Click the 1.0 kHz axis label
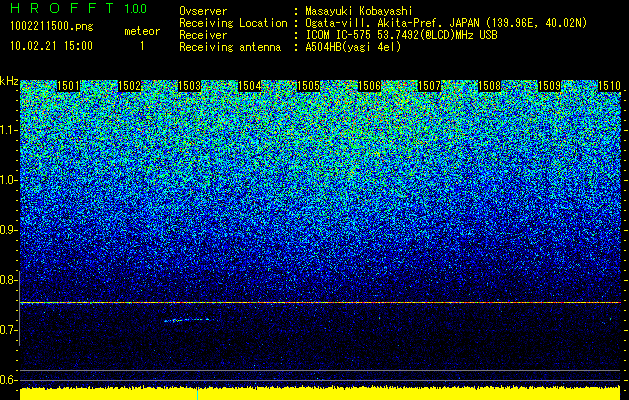 (x=8, y=181)
